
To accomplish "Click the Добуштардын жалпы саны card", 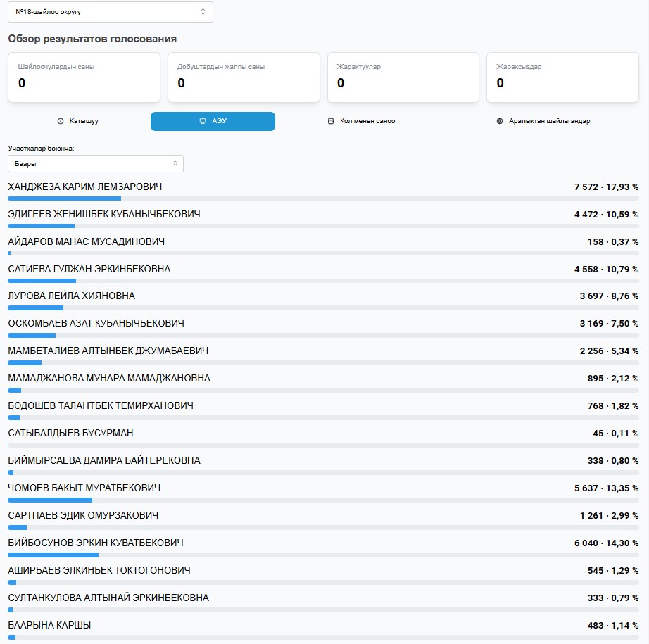I will tap(244, 77).
